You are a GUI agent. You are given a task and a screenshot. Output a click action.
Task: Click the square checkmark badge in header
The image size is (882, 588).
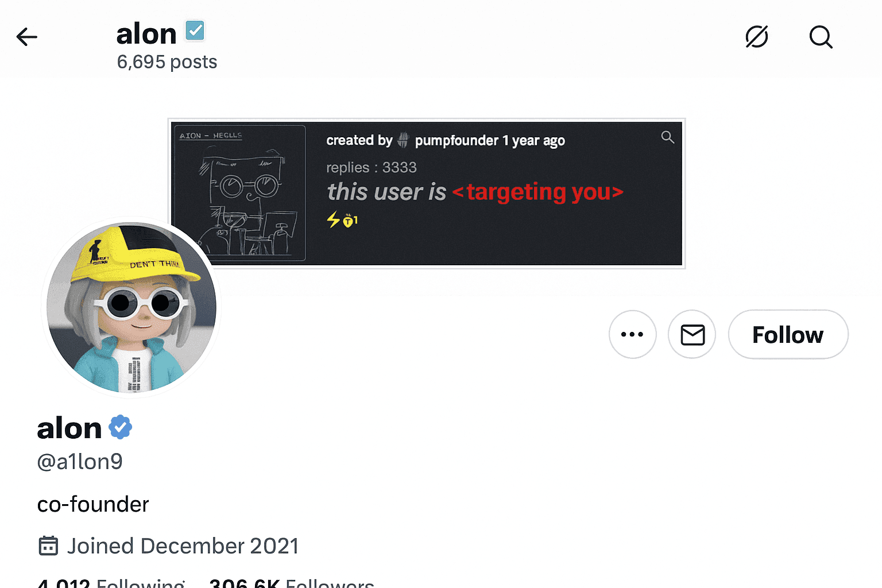[195, 30]
